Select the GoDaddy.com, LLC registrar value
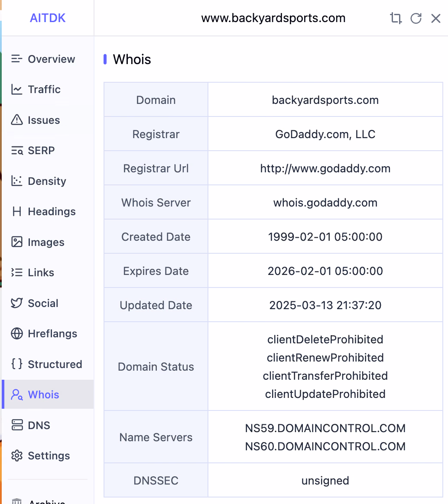 (325, 134)
